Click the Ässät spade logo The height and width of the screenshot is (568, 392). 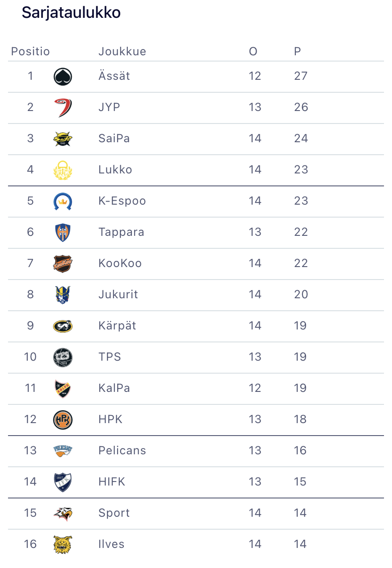63,77
